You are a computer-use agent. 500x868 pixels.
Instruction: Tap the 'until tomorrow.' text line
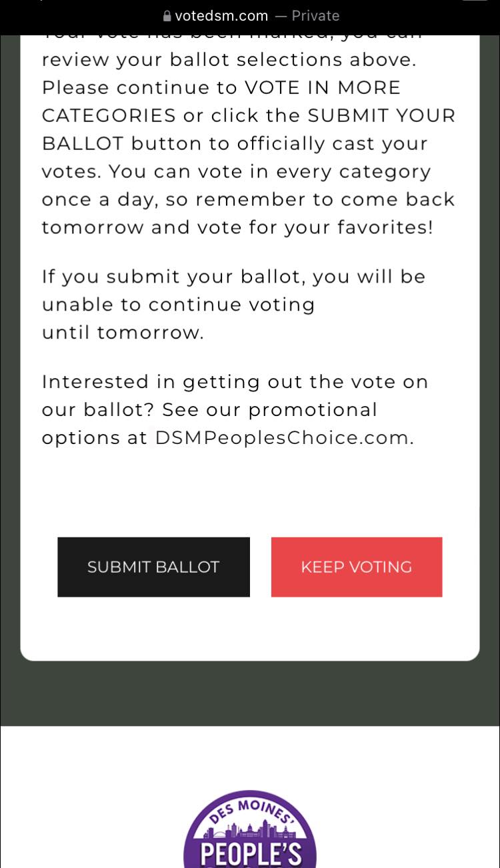point(123,332)
